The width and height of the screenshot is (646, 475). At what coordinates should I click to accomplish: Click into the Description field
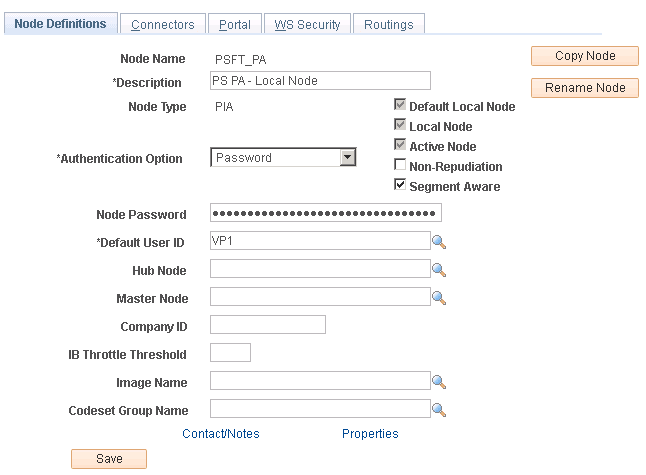pos(320,80)
